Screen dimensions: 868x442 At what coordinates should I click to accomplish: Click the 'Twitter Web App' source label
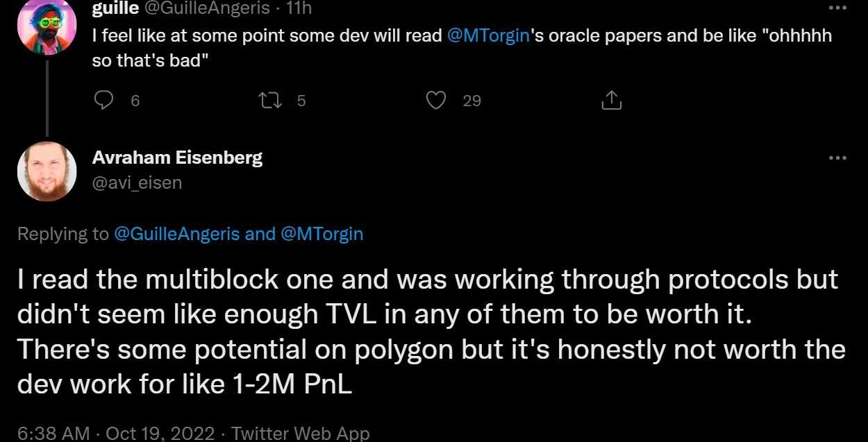click(300, 434)
